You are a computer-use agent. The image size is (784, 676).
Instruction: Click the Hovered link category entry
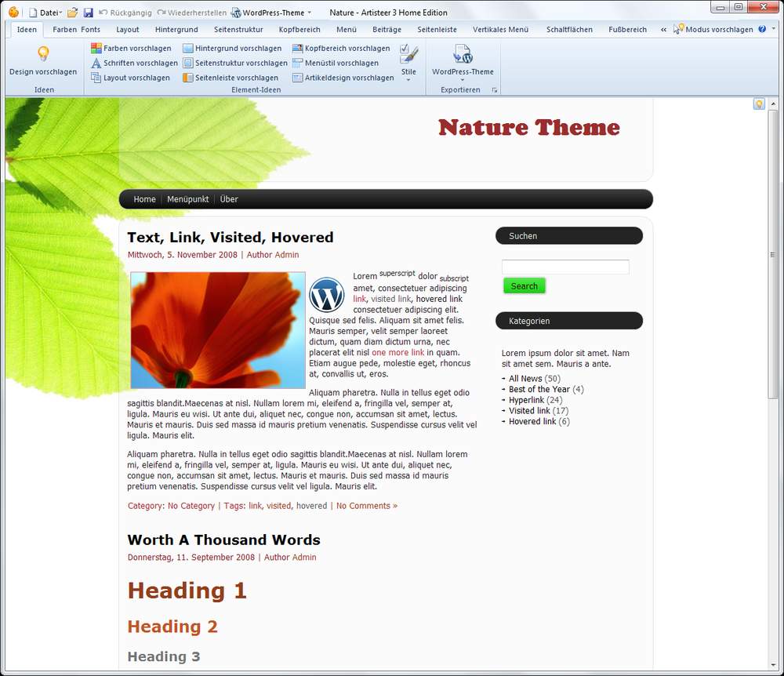pos(532,421)
